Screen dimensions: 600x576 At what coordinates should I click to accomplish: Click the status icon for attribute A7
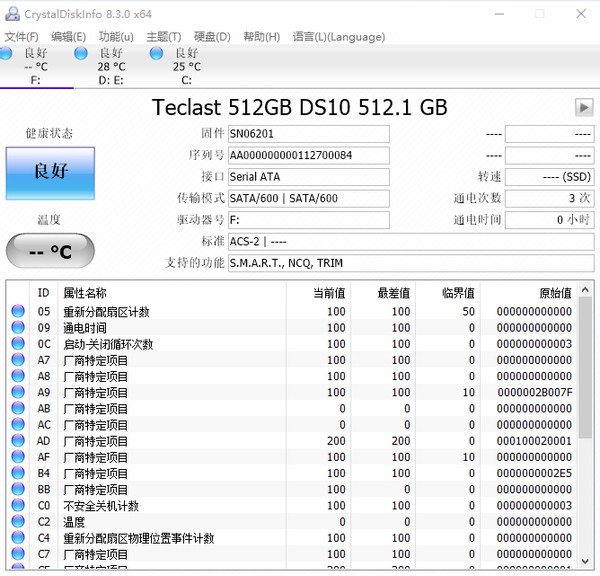coord(18,360)
